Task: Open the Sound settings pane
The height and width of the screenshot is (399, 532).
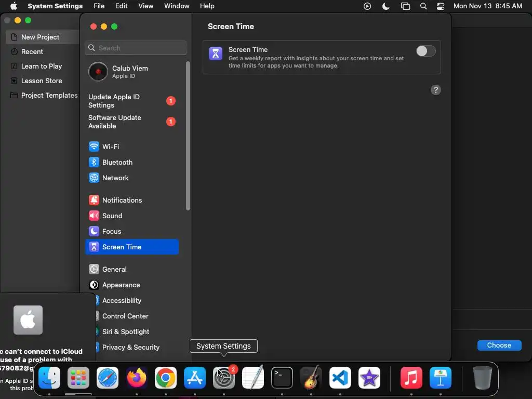Action: pos(131,216)
